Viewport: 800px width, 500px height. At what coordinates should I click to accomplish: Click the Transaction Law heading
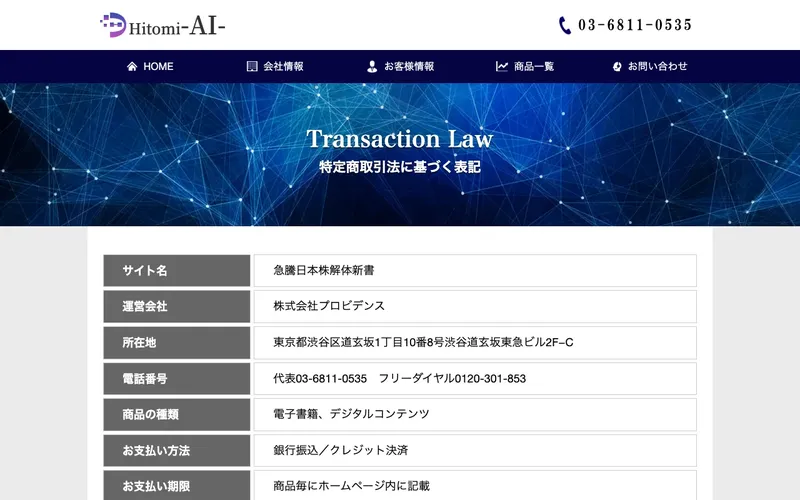(399, 139)
